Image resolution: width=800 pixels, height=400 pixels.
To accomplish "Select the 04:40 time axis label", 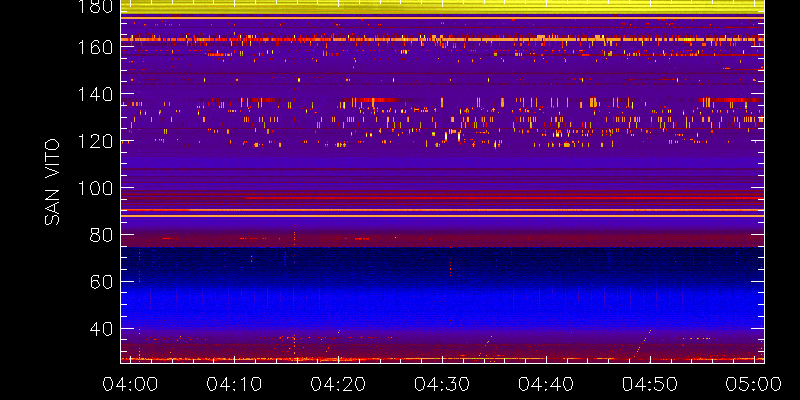I will point(546,384).
